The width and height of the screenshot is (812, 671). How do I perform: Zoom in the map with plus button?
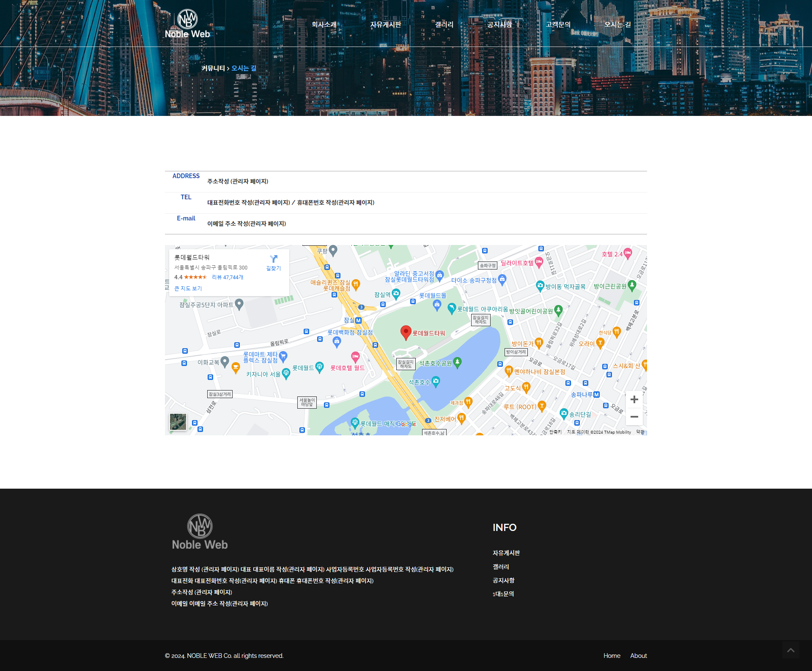[634, 399]
